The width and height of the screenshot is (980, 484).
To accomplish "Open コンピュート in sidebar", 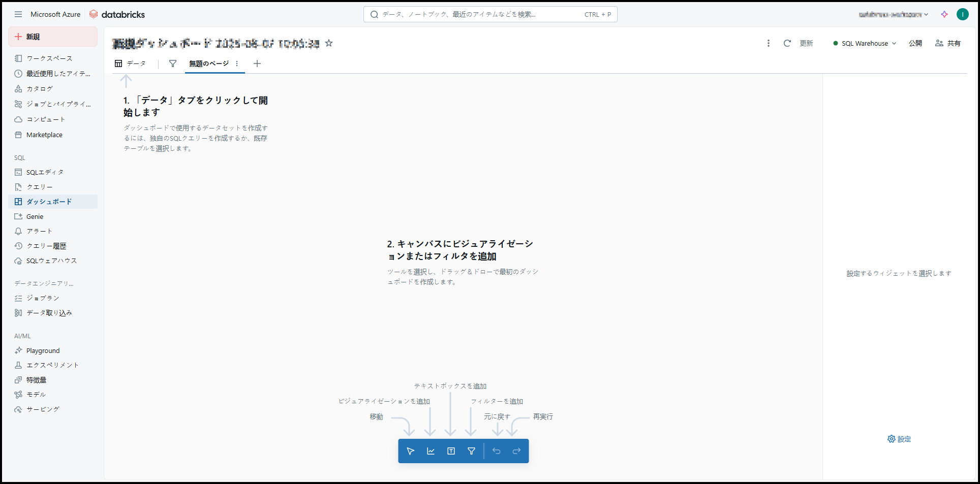I will (53, 119).
